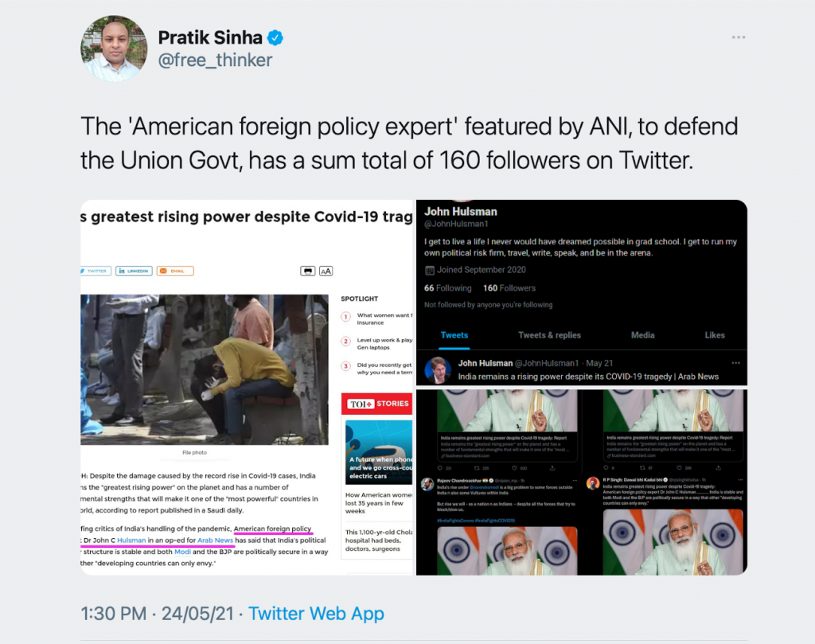Screen dimensions: 815x644
Task: Click the Email share button
Action: (x=175, y=271)
